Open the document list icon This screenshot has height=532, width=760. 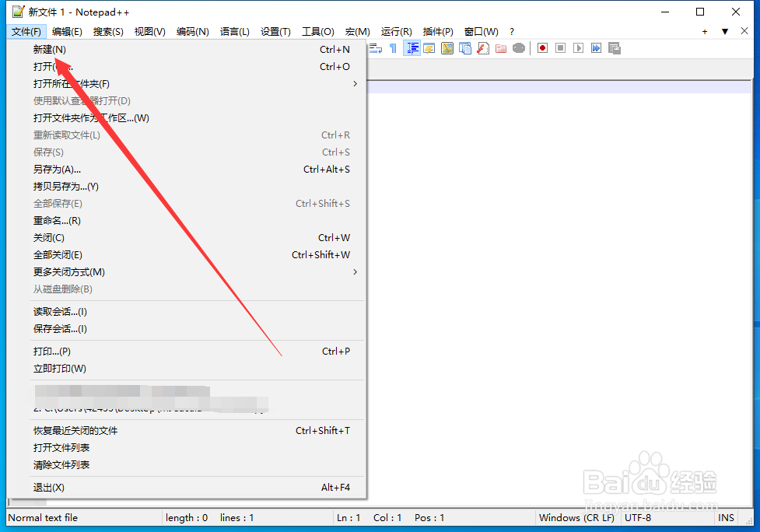(x=465, y=48)
